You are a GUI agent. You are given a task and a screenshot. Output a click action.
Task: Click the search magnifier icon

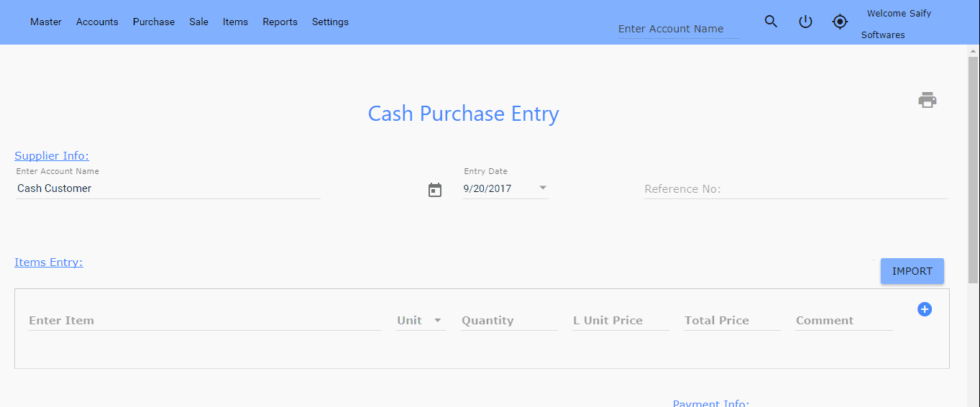click(771, 22)
